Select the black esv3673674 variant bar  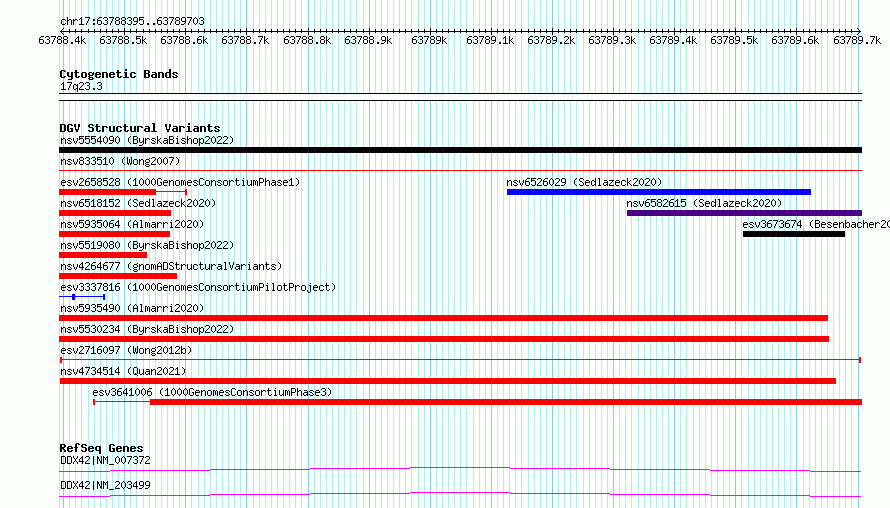click(794, 234)
